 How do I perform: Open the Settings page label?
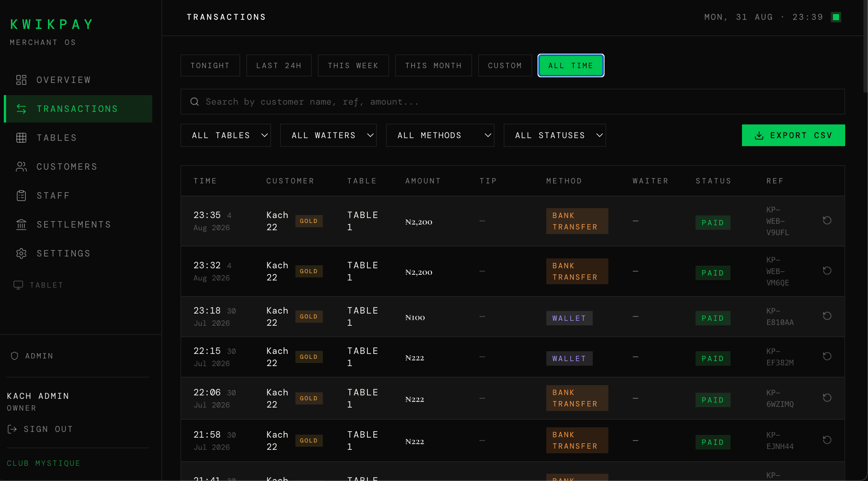click(x=64, y=253)
